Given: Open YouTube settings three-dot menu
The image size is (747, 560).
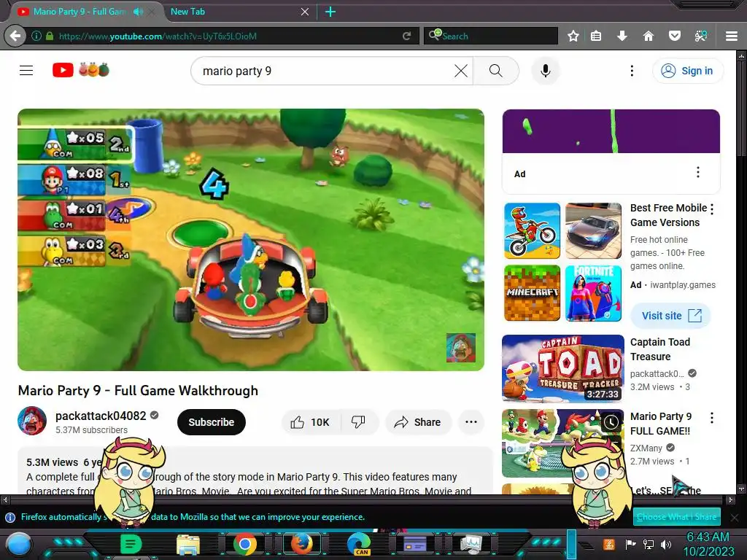Looking at the screenshot, I should pos(632,71).
